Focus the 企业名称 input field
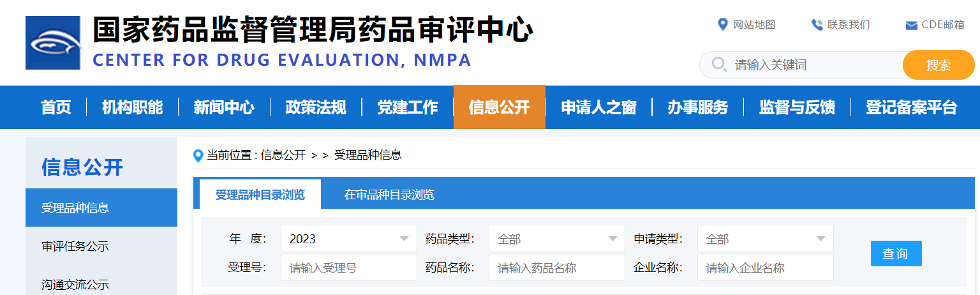 (766, 268)
